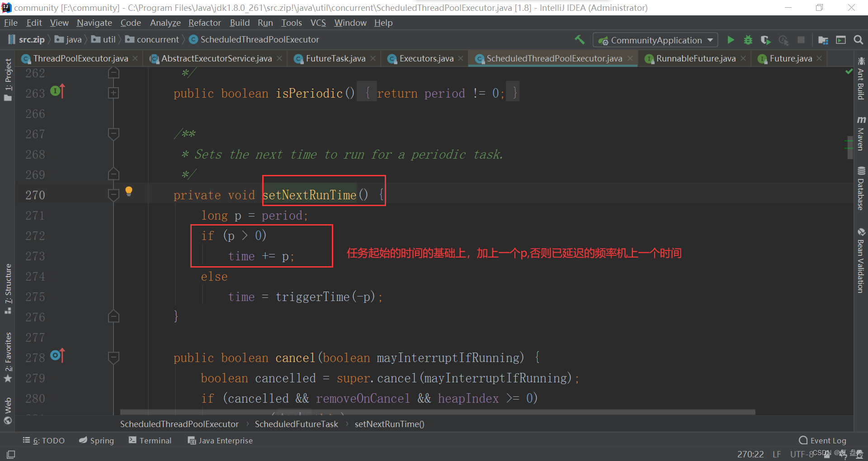The image size is (868, 461).
Task: Open the Event Log panel
Action: click(x=823, y=440)
